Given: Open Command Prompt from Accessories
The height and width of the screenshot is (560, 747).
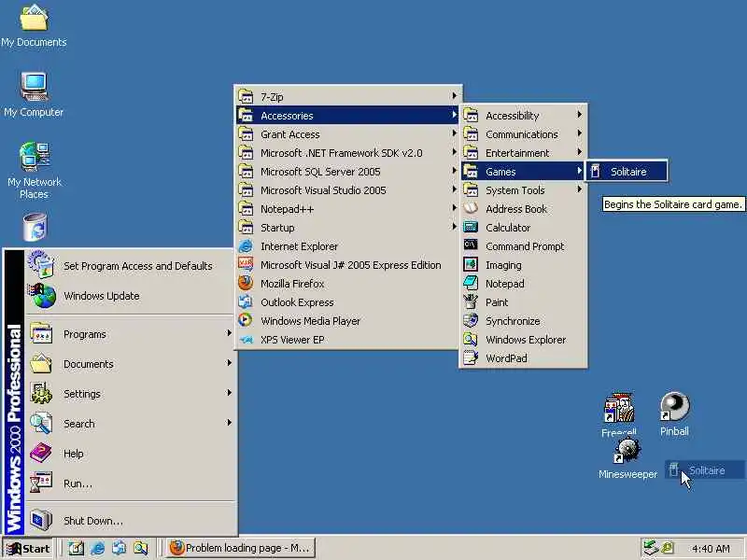Looking at the screenshot, I should 523,246.
